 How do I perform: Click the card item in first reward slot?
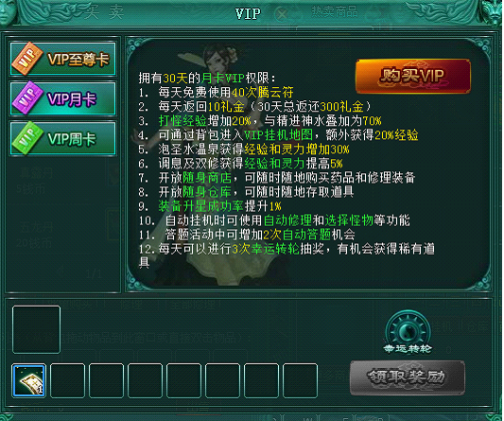29,380
